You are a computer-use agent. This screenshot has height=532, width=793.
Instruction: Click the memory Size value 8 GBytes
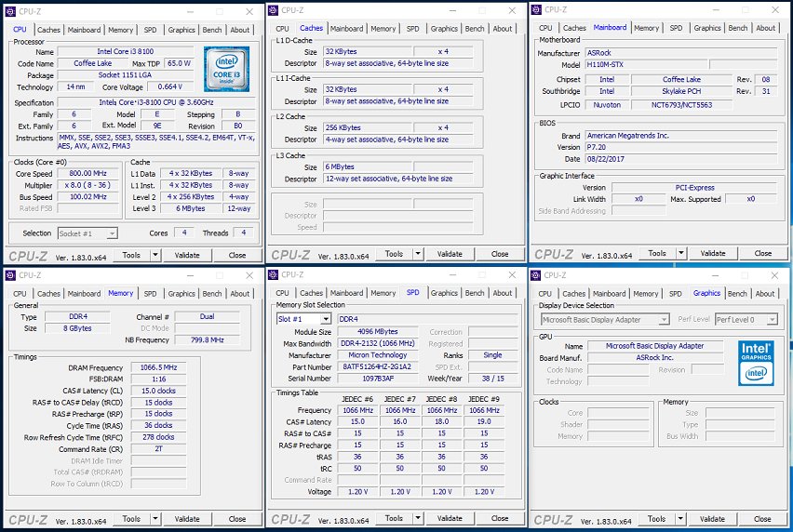pos(77,328)
